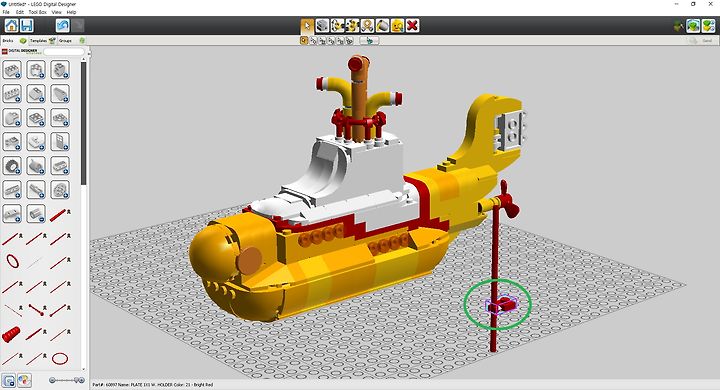Switch to the Groups tab

tap(71, 40)
